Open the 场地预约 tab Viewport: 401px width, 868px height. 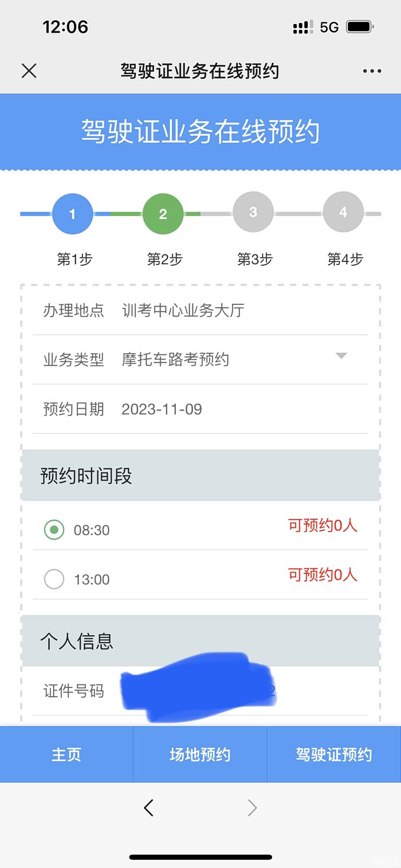point(200,754)
